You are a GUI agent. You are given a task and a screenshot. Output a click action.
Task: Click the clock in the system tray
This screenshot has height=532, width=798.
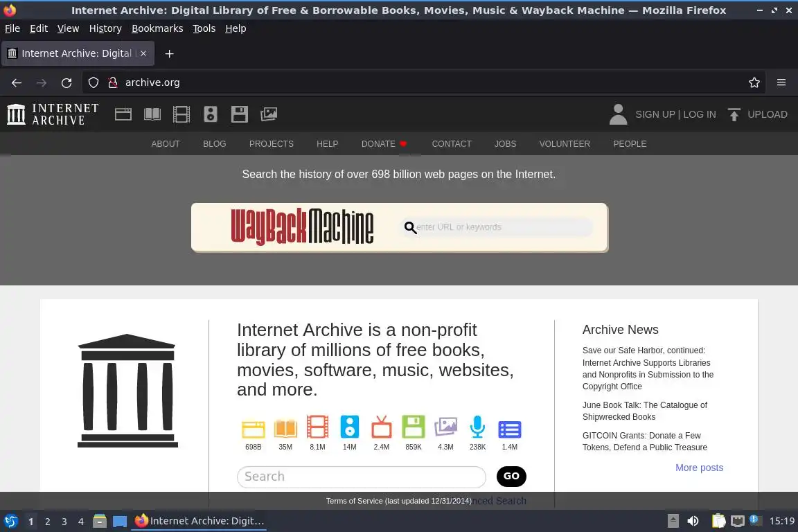click(x=781, y=521)
